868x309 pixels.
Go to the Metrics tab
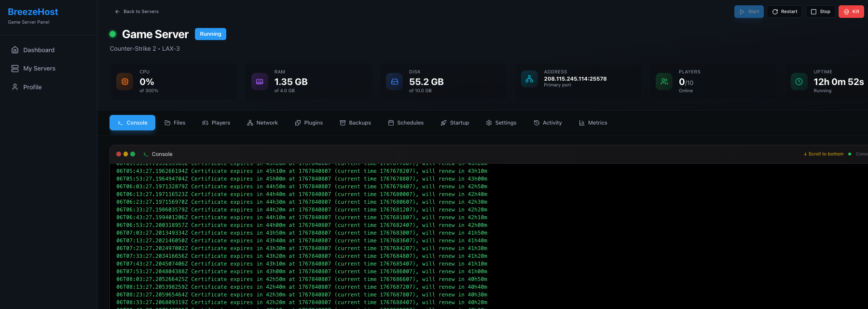point(593,123)
